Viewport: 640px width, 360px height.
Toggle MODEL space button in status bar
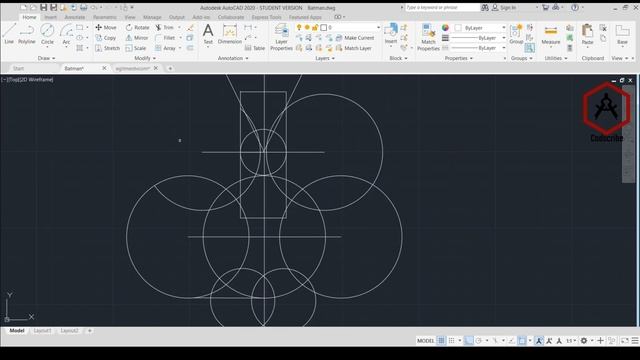pyautogui.click(x=425, y=340)
